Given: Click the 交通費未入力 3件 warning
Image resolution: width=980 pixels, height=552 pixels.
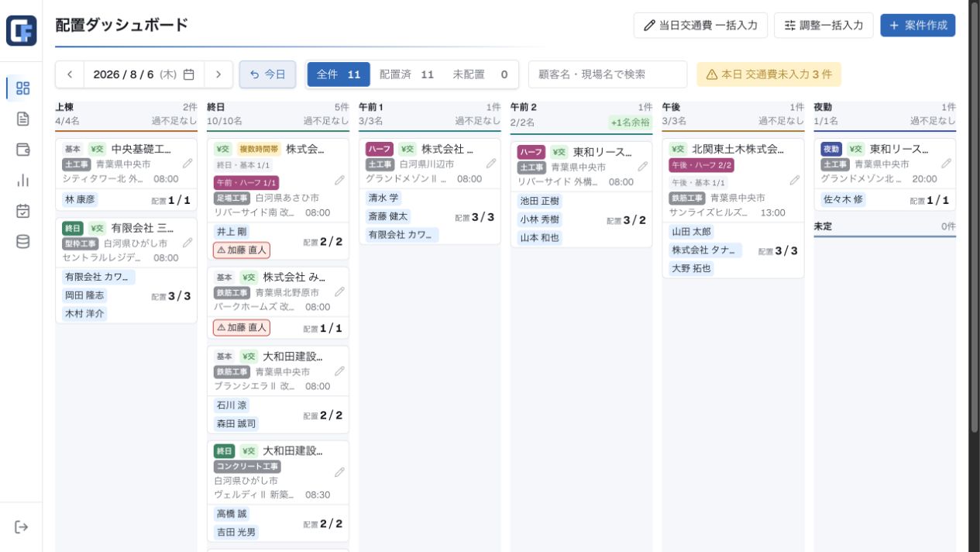Looking at the screenshot, I should [x=769, y=74].
